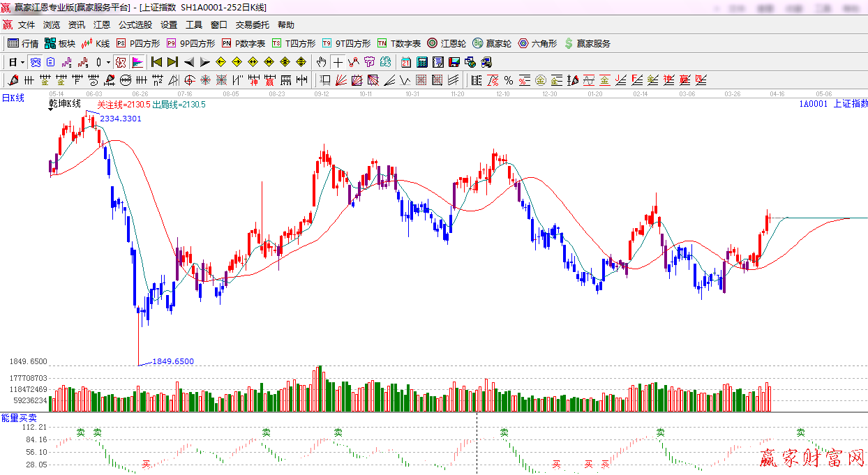The height and width of the screenshot is (475, 868).
Task: Click the 1849.6500 low price marker
Action: pyautogui.click(x=173, y=361)
